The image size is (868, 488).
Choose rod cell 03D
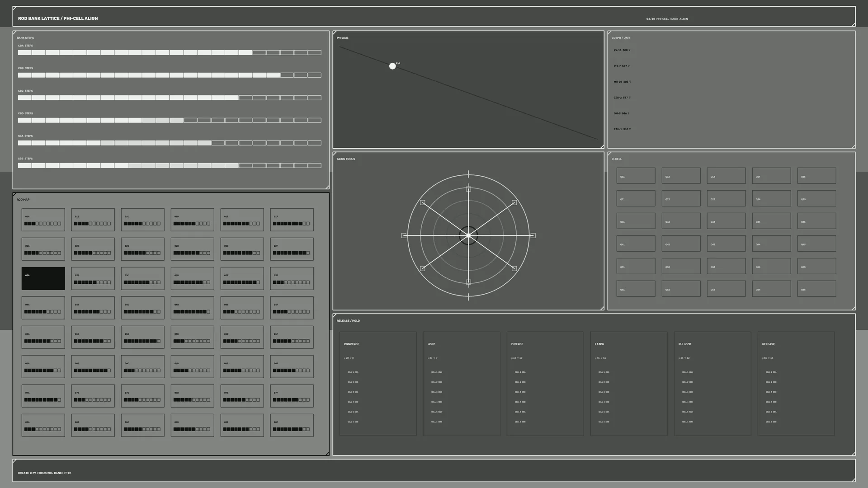pos(192,278)
